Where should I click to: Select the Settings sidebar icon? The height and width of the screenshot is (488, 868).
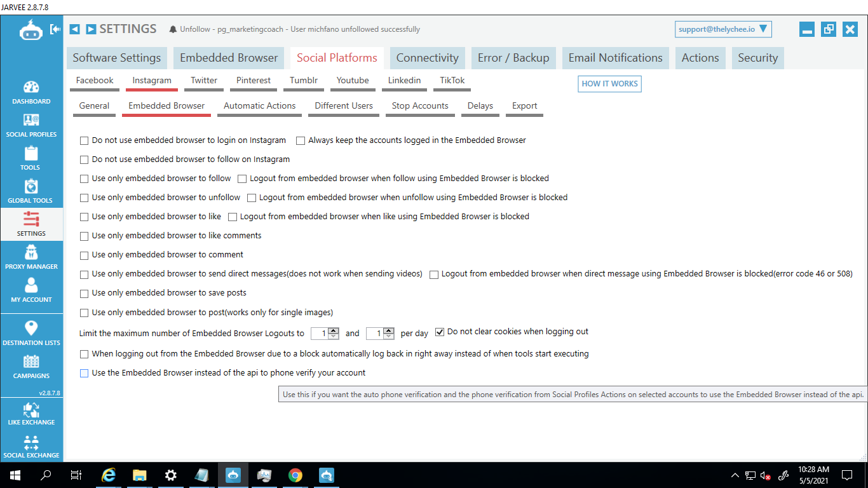pos(31,224)
